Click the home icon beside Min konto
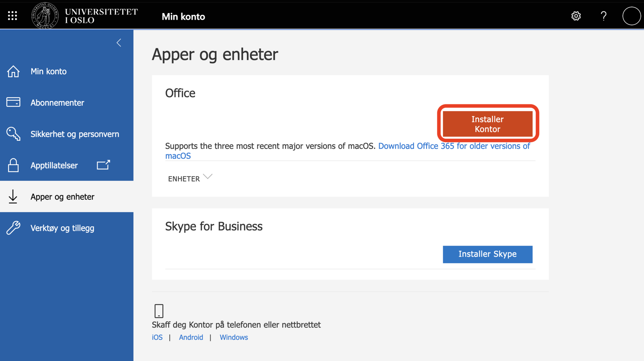Screen dimensions: 644x361 click(13, 71)
